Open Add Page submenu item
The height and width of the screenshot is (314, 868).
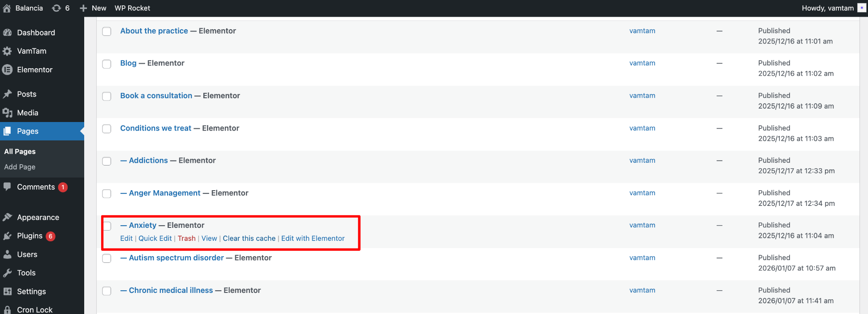coord(20,167)
